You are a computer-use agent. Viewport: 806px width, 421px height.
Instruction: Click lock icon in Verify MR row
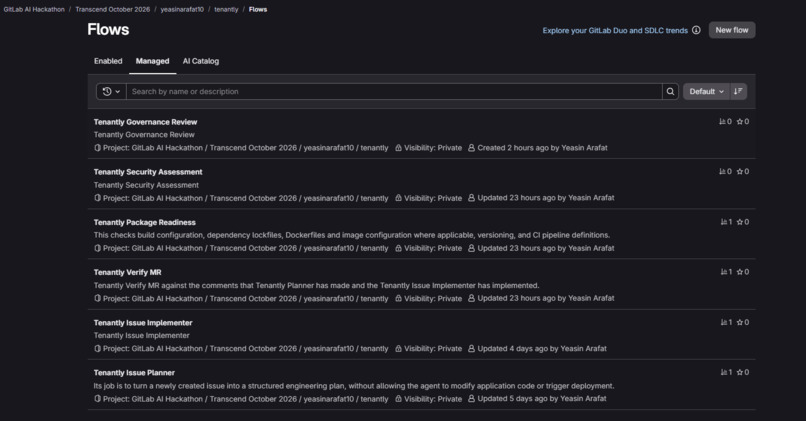(x=398, y=298)
